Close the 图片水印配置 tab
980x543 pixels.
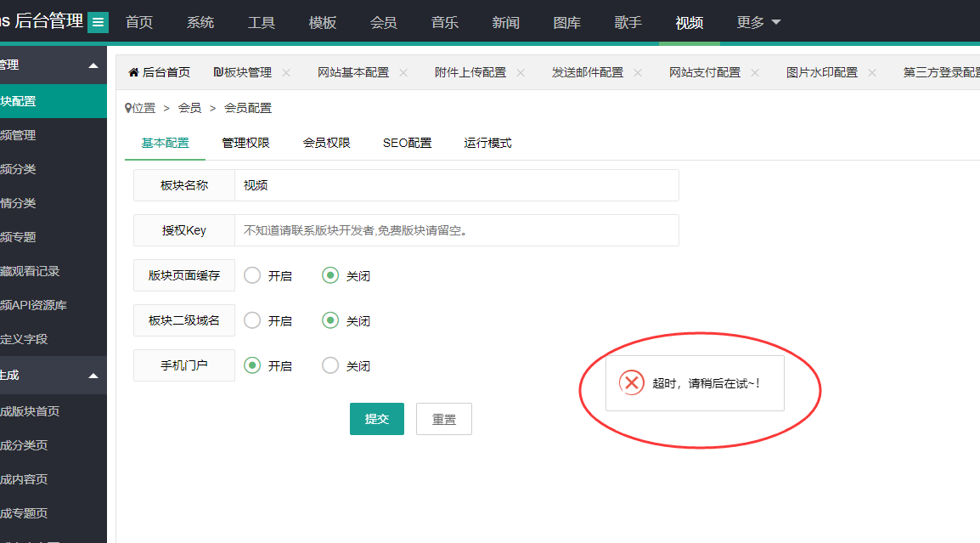[x=872, y=73]
